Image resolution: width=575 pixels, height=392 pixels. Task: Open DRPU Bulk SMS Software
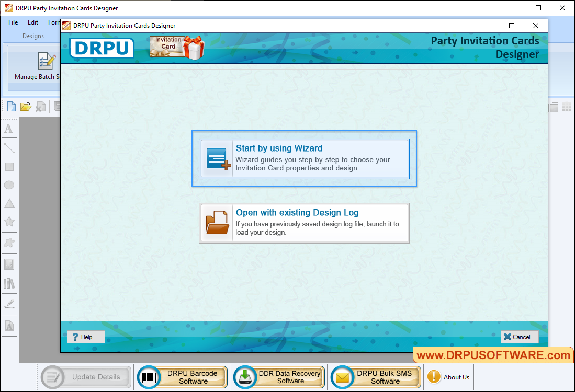click(376, 377)
